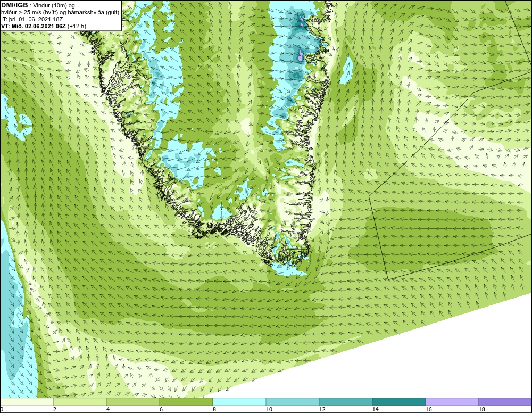Click the DMI/IGB title text
Viewport: 532px width, 413px height.
coord(14,5)
